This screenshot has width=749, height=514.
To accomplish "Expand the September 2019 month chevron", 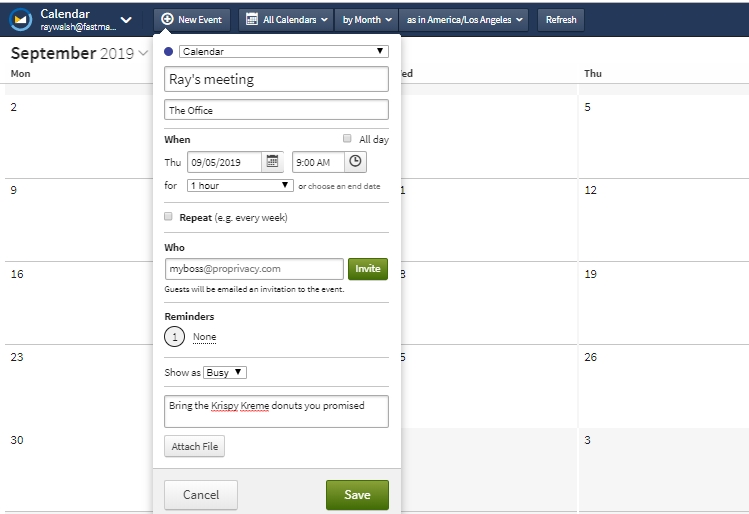I will tap(143, 53).
